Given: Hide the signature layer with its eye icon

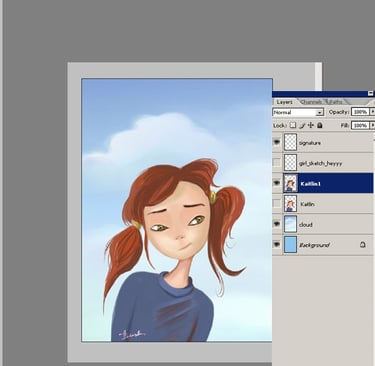Looking at the screenshot, I should (x=277, y=142).
